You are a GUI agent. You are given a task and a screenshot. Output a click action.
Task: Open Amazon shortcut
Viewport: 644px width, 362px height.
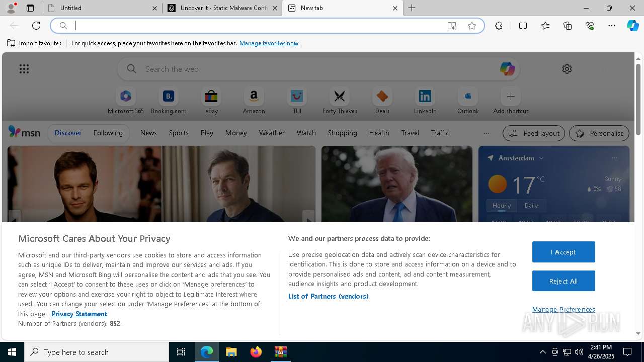pos(254,101)
